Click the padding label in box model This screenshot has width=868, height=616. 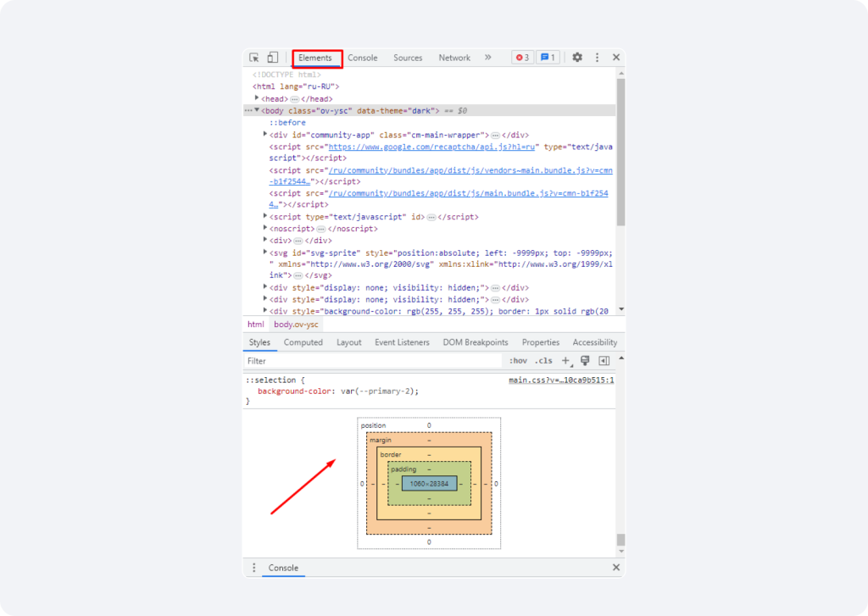pyautogui.click(x=403, y=469)
